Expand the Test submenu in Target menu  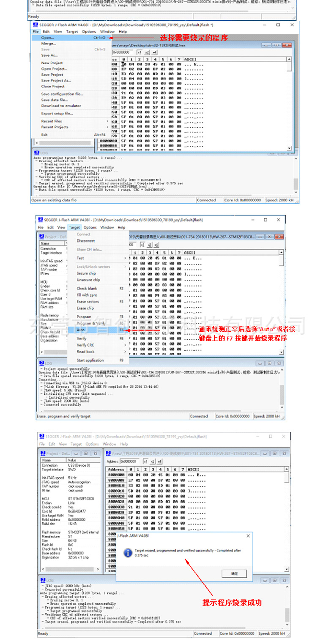(97, 258)
